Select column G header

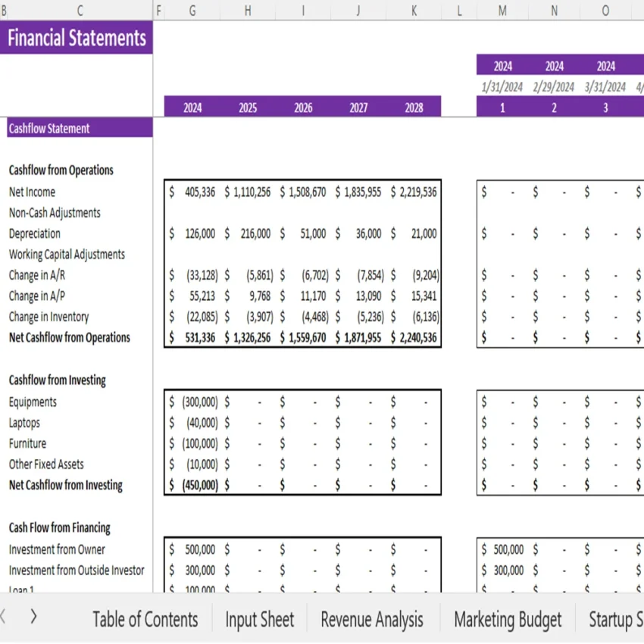[192, 11]
